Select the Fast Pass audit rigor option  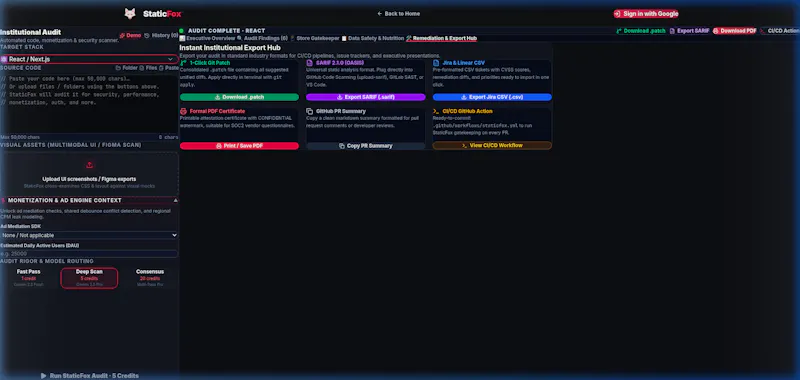(x=29, y=278)
